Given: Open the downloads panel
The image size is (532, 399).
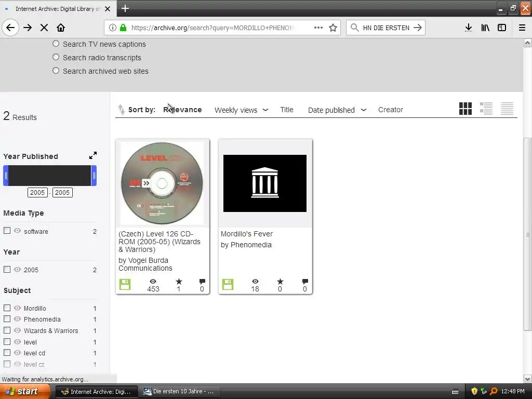Looking at the screenshot, I should (x=469, y=28).
